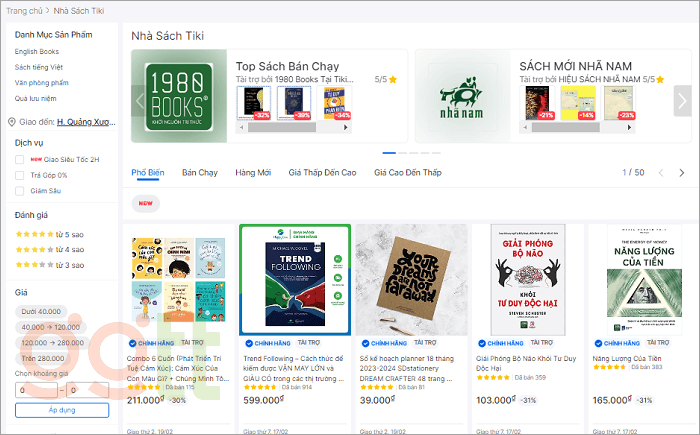Click the left carousel arrow on banner
Image resolution: width=700 pixels, height=435 pixels.
tap(139, 99)
